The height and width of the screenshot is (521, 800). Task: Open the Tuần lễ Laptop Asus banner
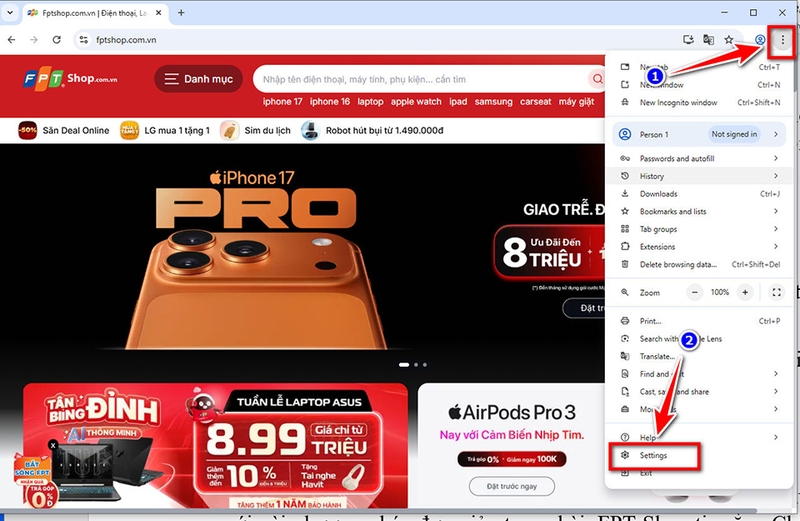[x=215, y=445]
